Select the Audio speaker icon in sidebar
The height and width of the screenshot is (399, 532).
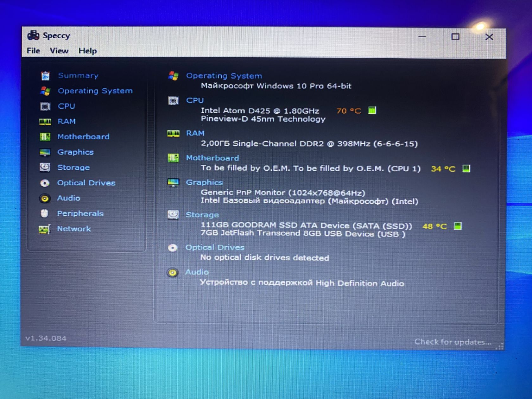coord(45,199)
